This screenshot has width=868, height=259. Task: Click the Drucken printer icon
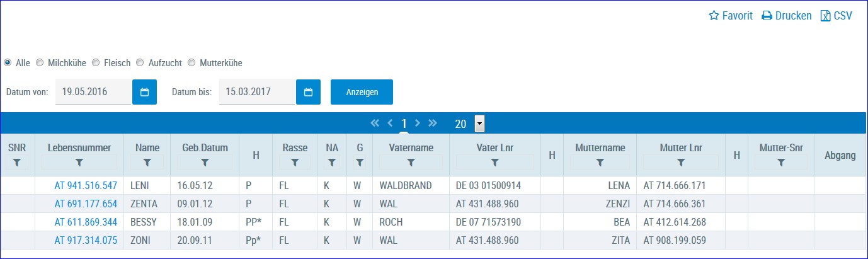point(767,16)
